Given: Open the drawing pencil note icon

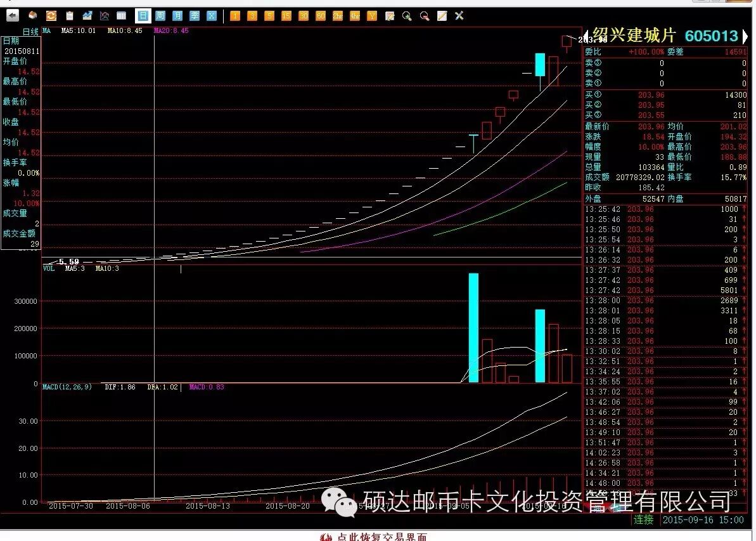Looking at the screenshot, I should (x=442, y=16).
